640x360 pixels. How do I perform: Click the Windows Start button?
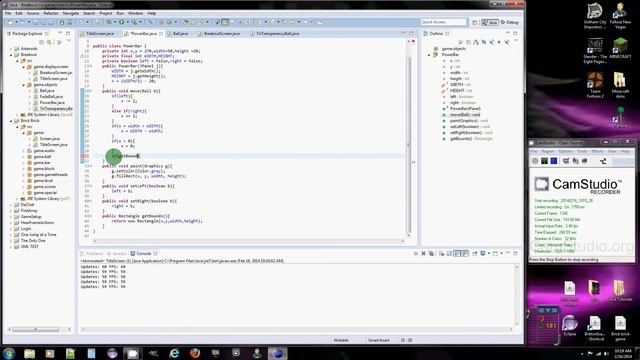coord(9,353)
